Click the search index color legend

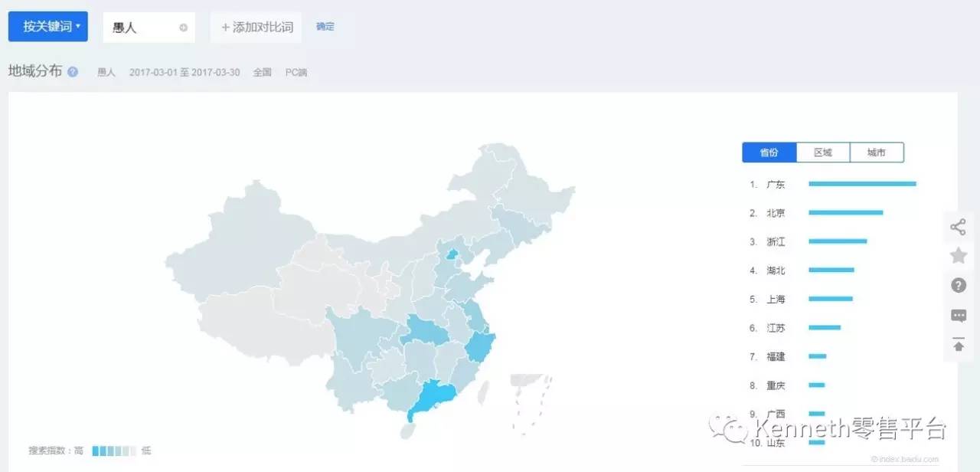(114, 451)
